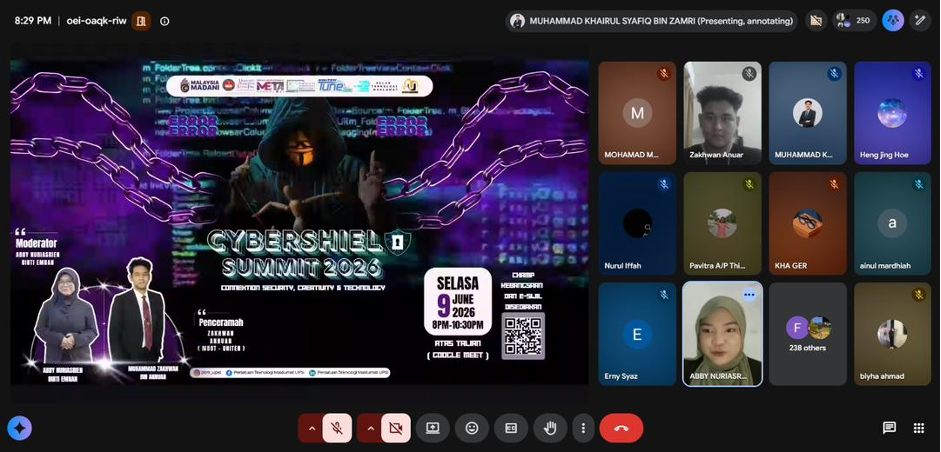Image resolution: width=941 pixels, height=452 pixels.
Task: Click the door icon beside meeting code
Action: [x=141, y=21]
